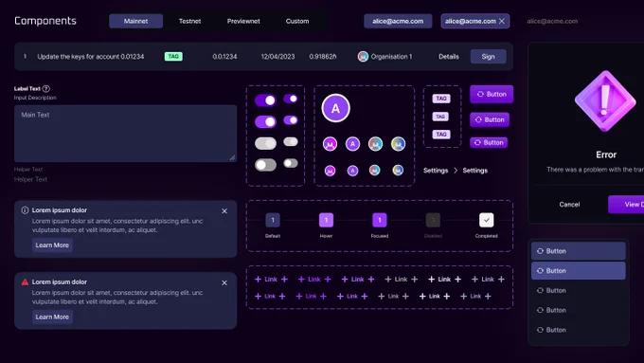Click the transaction title Update the keys
Screen dimensions: 644x363
point(91,56)
